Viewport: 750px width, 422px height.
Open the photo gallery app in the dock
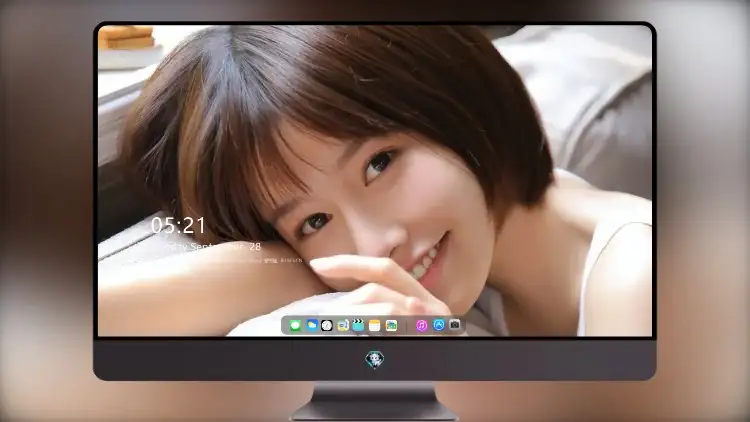pyautogui.click(x=391, y=325)
